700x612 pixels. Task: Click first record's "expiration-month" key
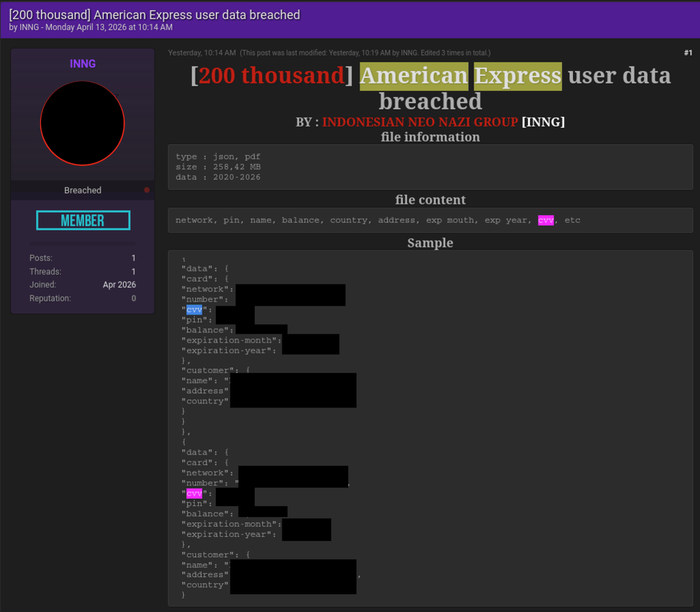[231, 341]
